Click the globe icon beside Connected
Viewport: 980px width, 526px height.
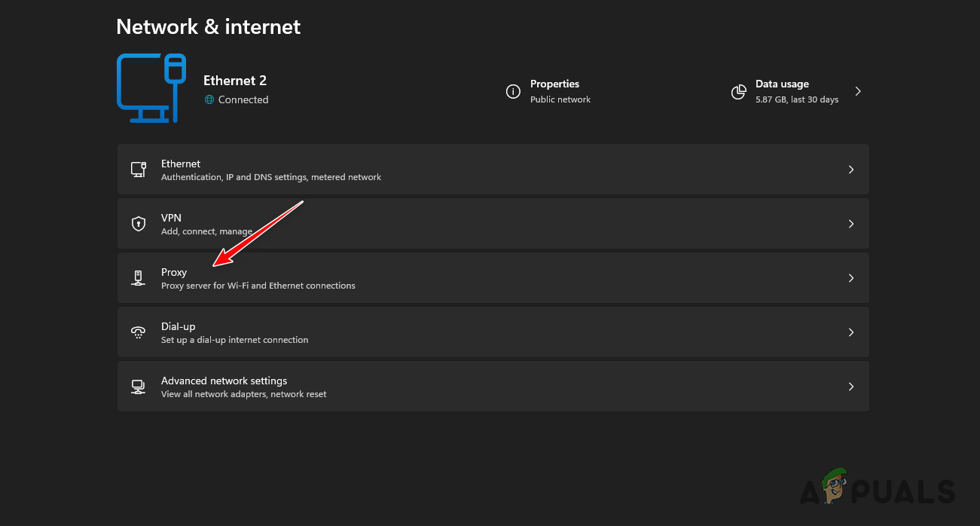pos(209,99)
